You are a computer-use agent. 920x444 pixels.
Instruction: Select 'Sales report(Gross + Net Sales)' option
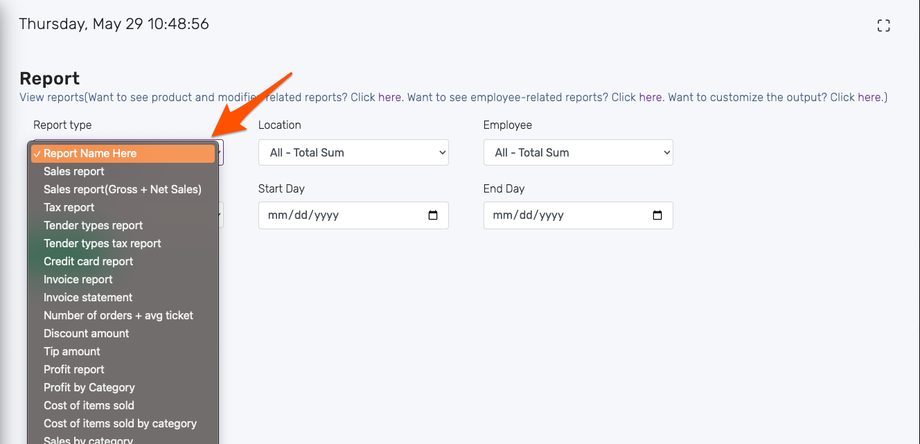point(123,190)
